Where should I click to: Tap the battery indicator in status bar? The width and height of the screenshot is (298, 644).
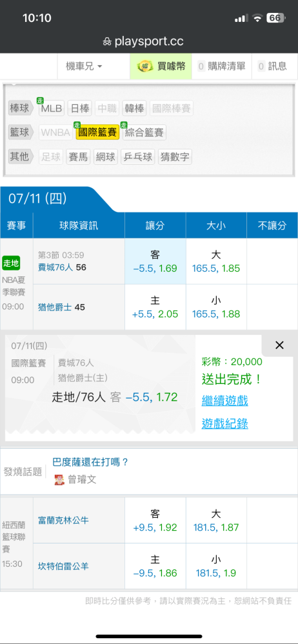(x=275, y=17)
